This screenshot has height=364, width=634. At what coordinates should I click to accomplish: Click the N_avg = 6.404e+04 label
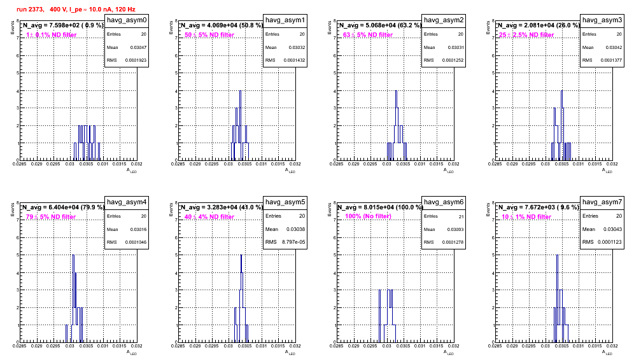pos(62,207)
